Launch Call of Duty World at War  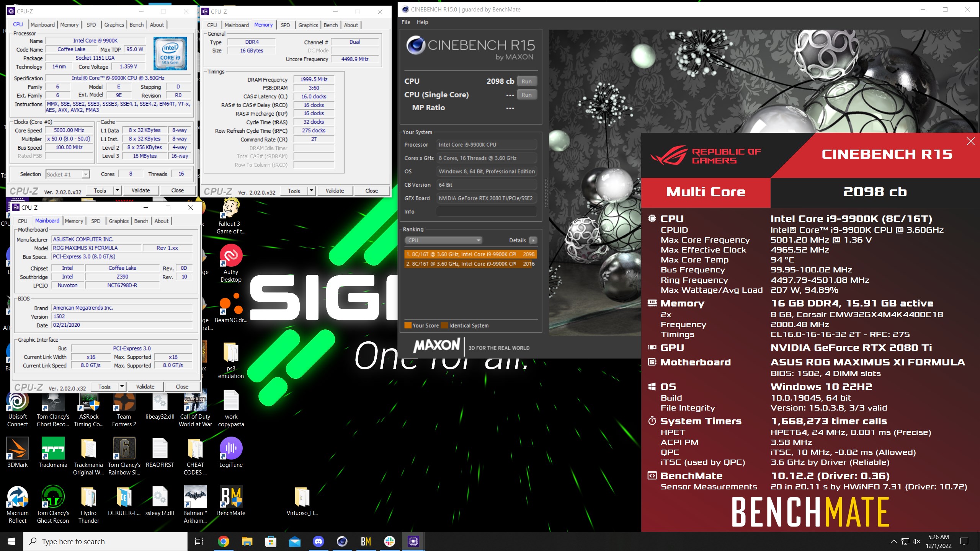point(195,409)
